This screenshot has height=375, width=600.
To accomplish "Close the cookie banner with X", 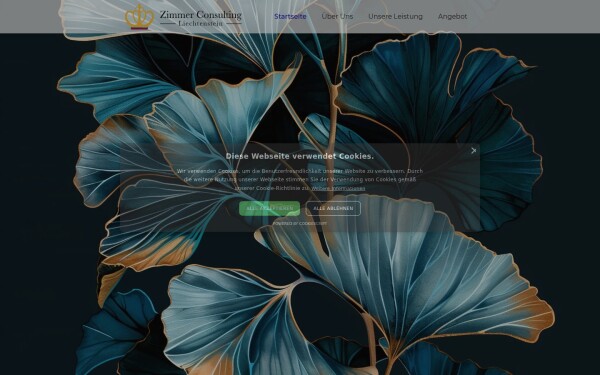I will (473, 150).
